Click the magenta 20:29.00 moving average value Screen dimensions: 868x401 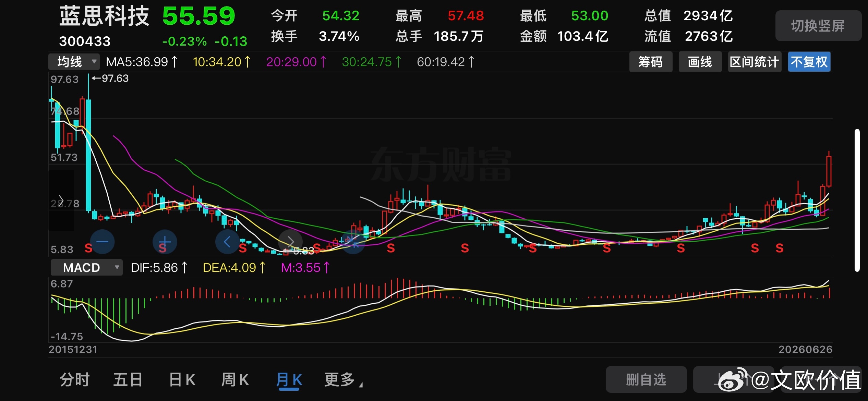pyautogui.click(x=296, y=62)
